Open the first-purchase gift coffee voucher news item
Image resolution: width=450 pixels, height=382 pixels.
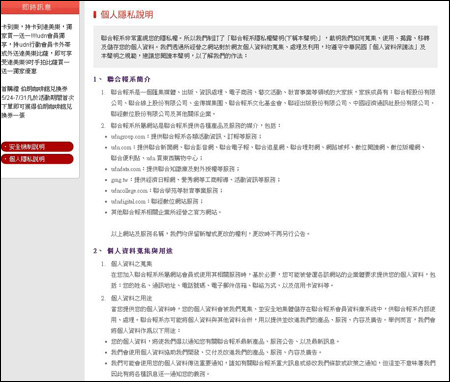pos(37,102)
